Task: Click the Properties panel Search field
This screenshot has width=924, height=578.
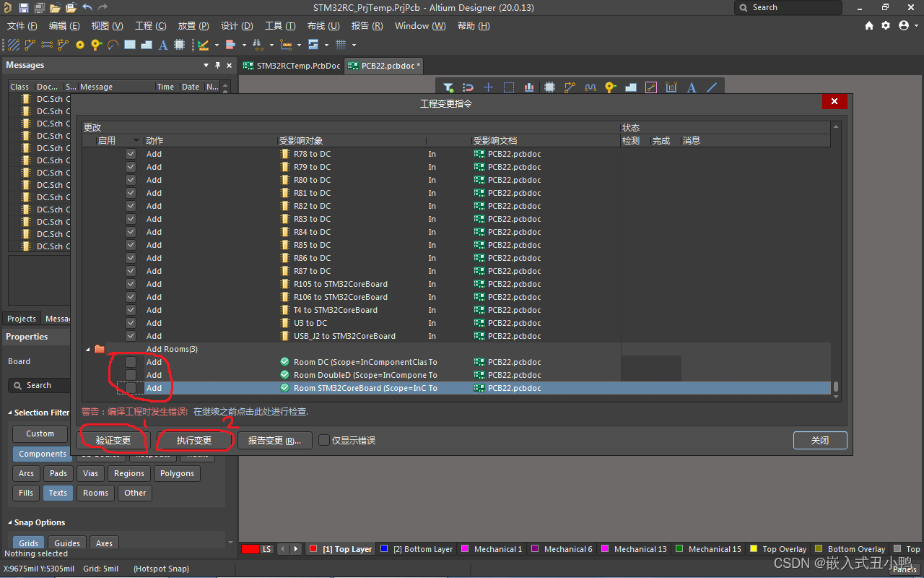Action: pos(40,386)
